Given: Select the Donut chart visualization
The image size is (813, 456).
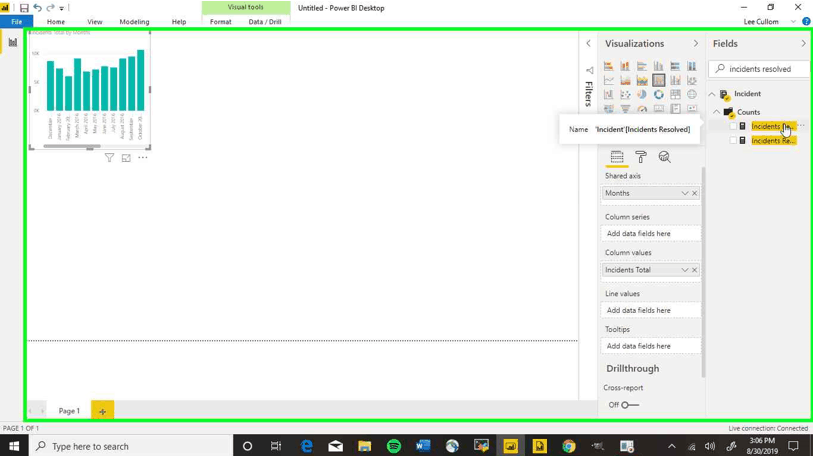Looking at the screenshot, I should point(658,94).
